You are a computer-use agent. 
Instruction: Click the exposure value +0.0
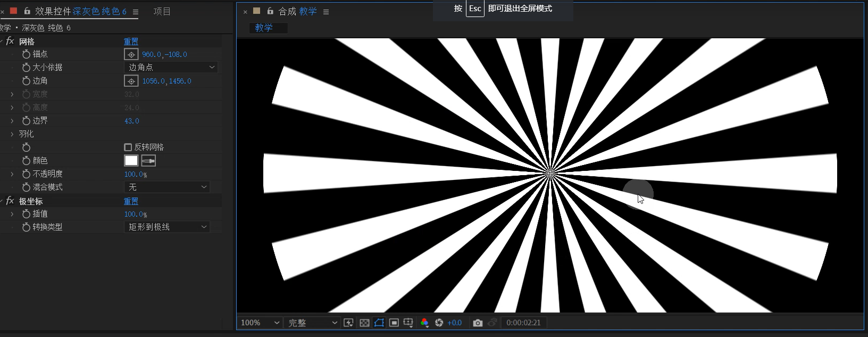tap(454, 323)
